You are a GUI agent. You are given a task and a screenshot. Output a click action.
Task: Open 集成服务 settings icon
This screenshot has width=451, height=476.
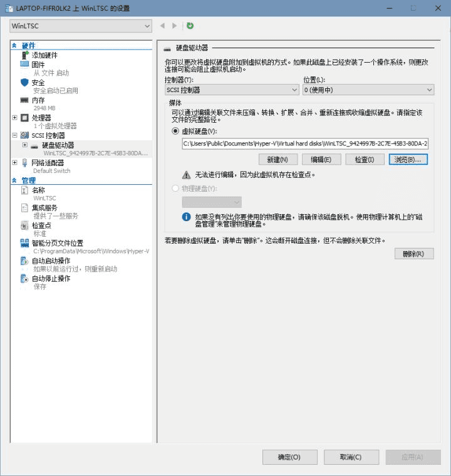pyautogui.click(x=25, y=208)
